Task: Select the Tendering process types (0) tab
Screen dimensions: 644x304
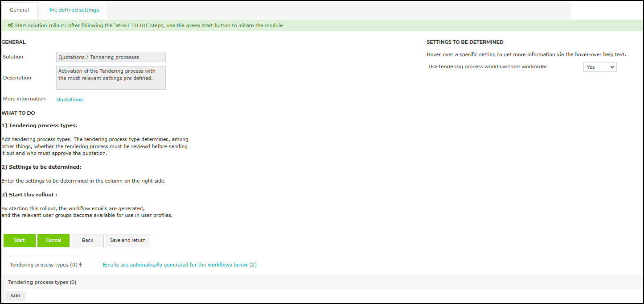Action: tap(46, 265)
